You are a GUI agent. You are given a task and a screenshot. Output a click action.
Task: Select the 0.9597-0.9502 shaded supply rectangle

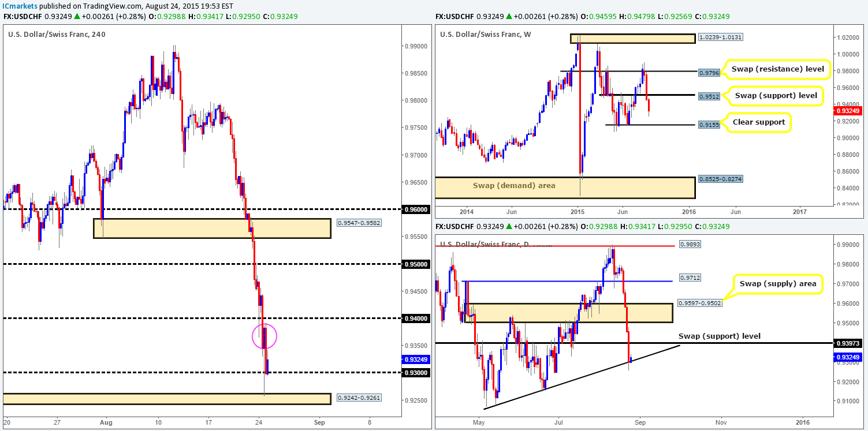tap(568, 313)
